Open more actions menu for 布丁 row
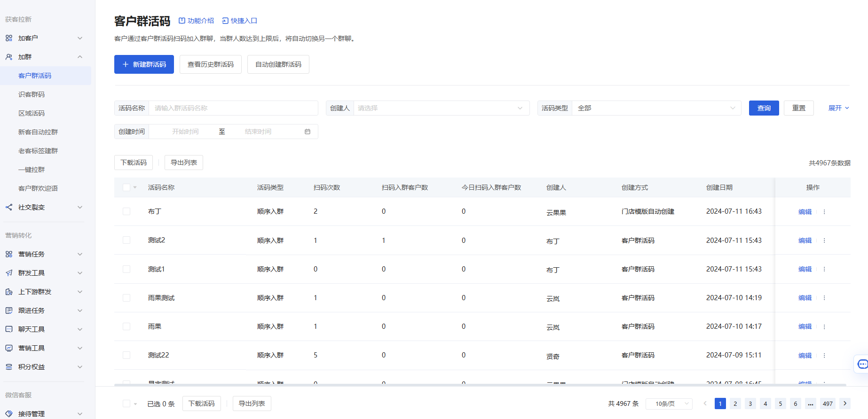The width and height of the screenshot is (868, 419). coord(824,212)
